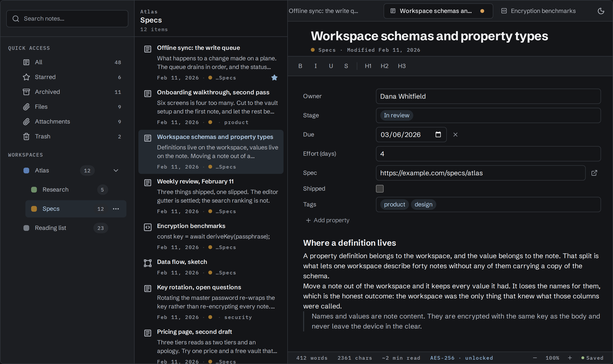Select the Starred quick access item
The image size is (613, 364).
(72, 77)
